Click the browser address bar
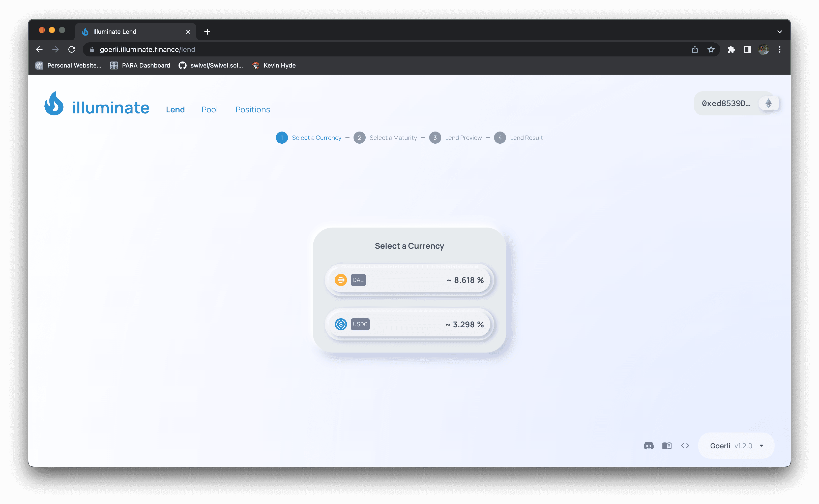 coord(367,49)
